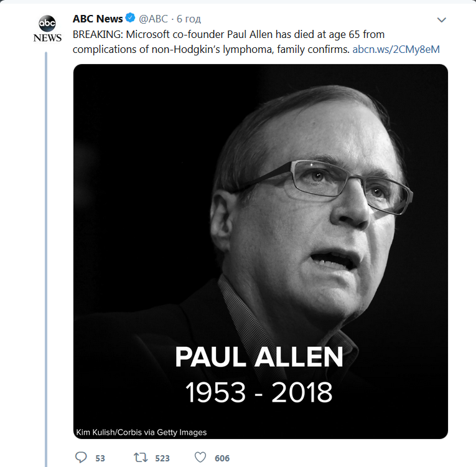Retweet the ABC News post
The image size is (476, 467).
(141, 458)
